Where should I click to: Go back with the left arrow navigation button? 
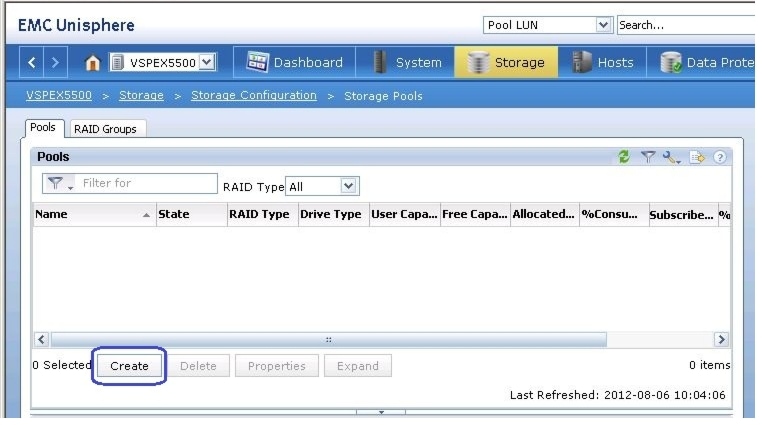[32, 62]
